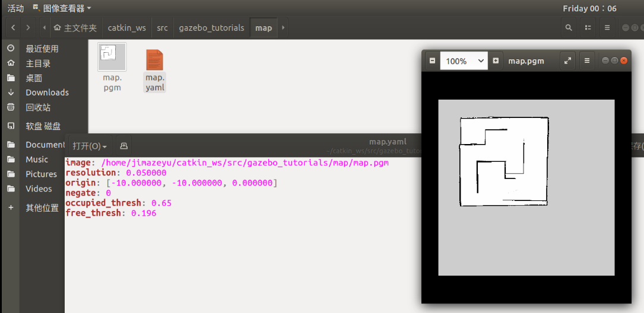The image size is (644, 313).
Task: Open the 图像查看器 application menu
Action: point(62,8)
